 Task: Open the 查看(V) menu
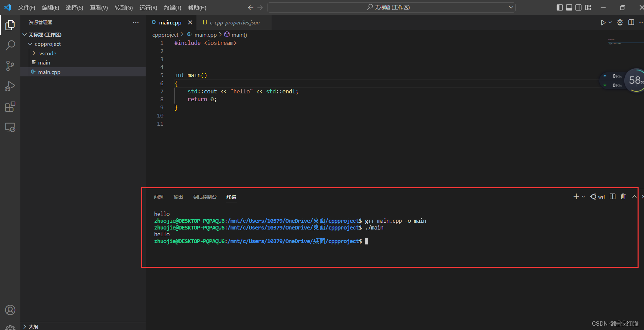click(x=99, y=7)
